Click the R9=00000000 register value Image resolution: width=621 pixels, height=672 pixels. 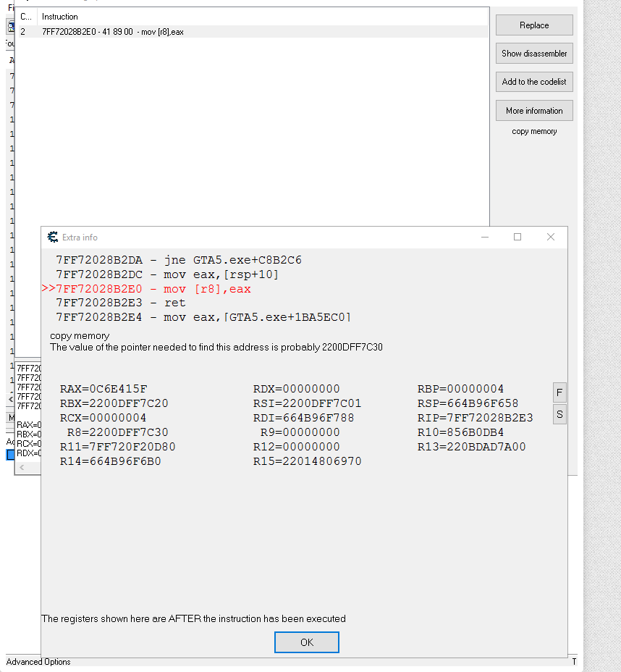point(300,432)
